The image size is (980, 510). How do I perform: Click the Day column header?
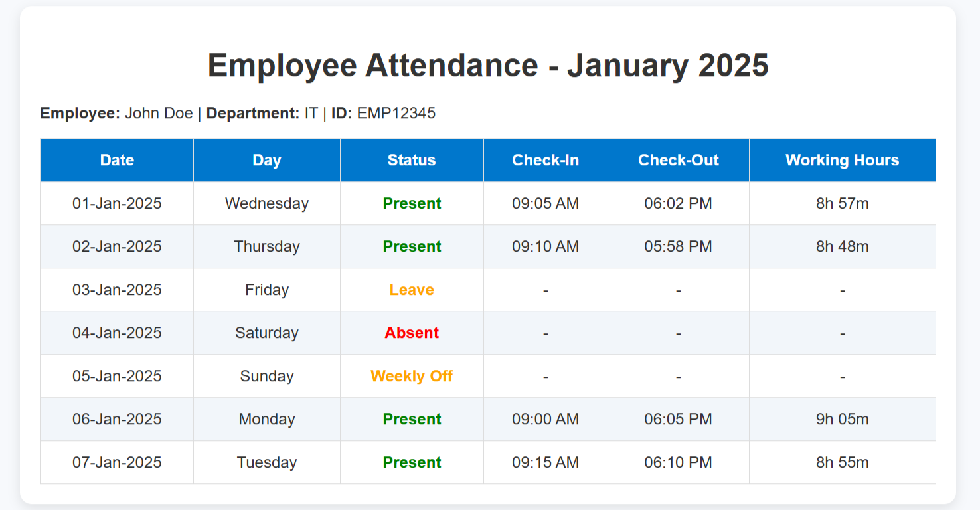(266, 160)
